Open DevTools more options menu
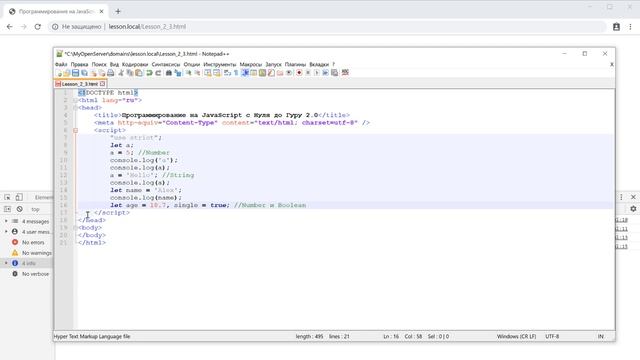The width and height of the screenshot is (640, 360). tap(621, 197)
